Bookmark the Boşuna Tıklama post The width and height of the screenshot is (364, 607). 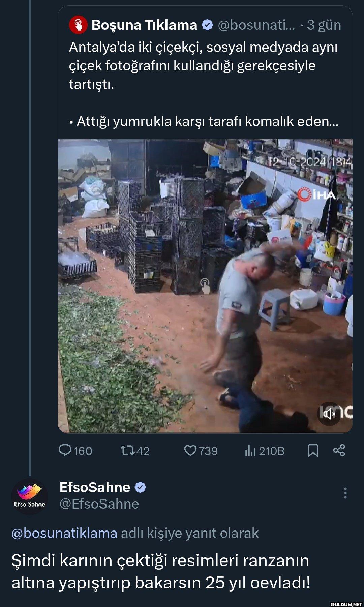click(x=313, y=450)
